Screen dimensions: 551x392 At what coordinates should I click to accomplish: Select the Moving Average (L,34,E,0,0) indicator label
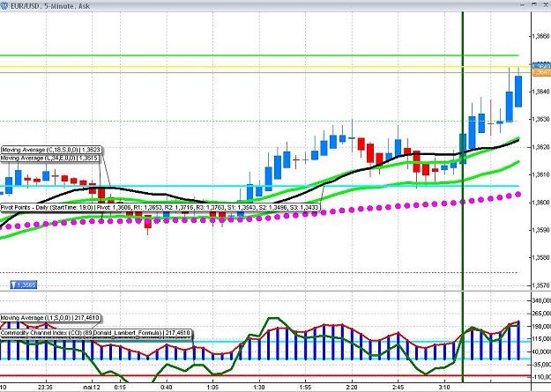(49, 159)
